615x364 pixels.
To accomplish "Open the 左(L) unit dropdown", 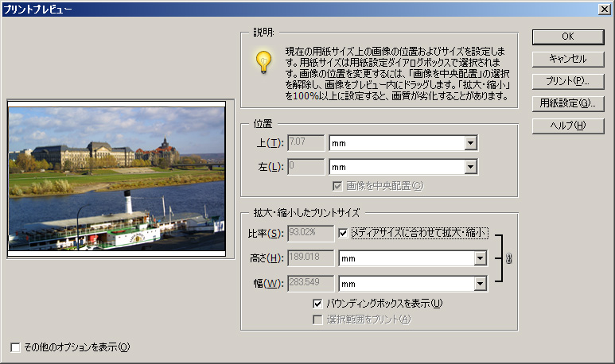I will [x=470, y=167].
